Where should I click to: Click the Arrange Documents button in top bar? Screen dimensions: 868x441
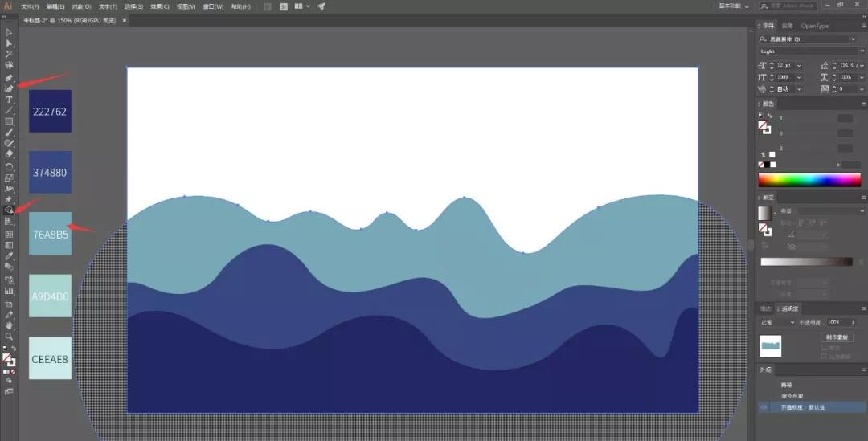[x=301, y=6]
